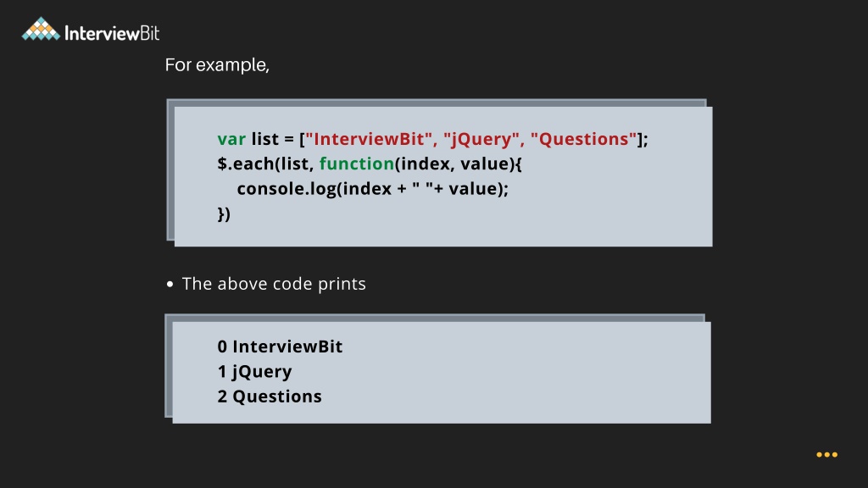The width and height of the screenshot is (868, 488).
Task: Click the closing '})' bracket line
Action: (224, 214)
